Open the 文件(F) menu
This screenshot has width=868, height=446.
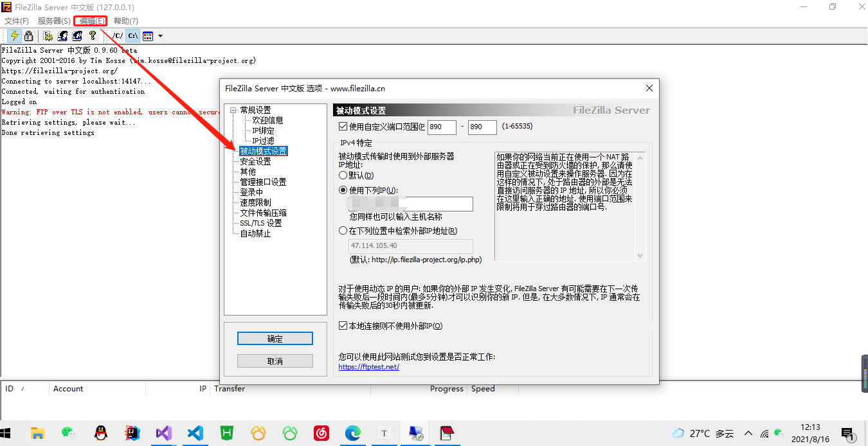point(17,21)
